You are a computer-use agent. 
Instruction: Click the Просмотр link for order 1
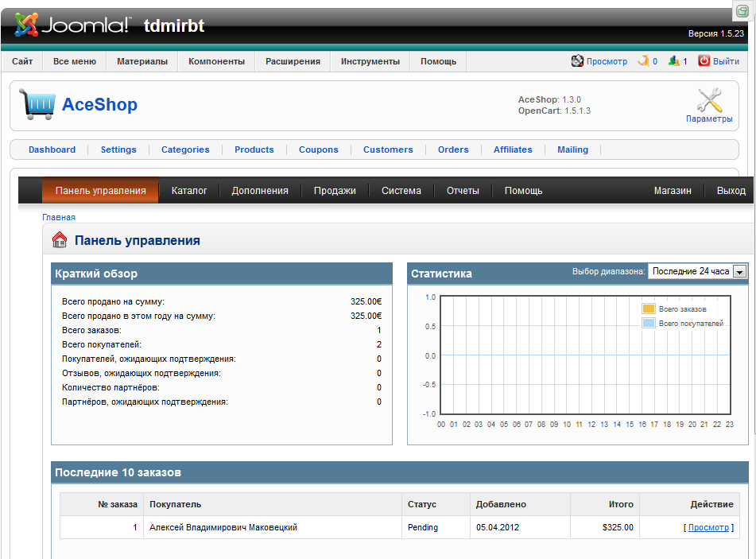(709, 527)
